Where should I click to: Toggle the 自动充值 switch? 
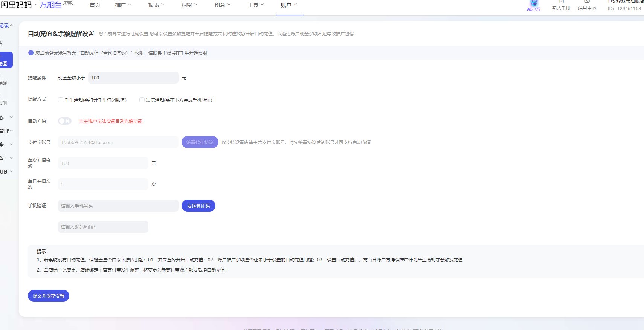(64, 121)
